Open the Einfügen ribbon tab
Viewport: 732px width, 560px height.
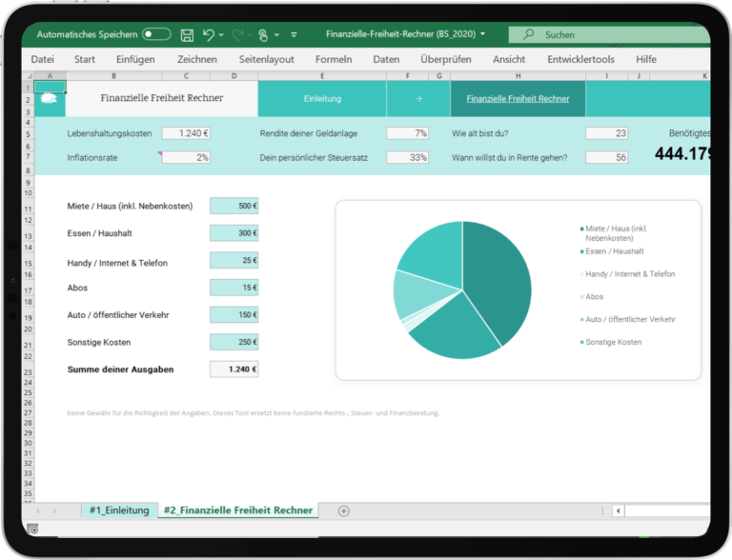click(135, 59)
